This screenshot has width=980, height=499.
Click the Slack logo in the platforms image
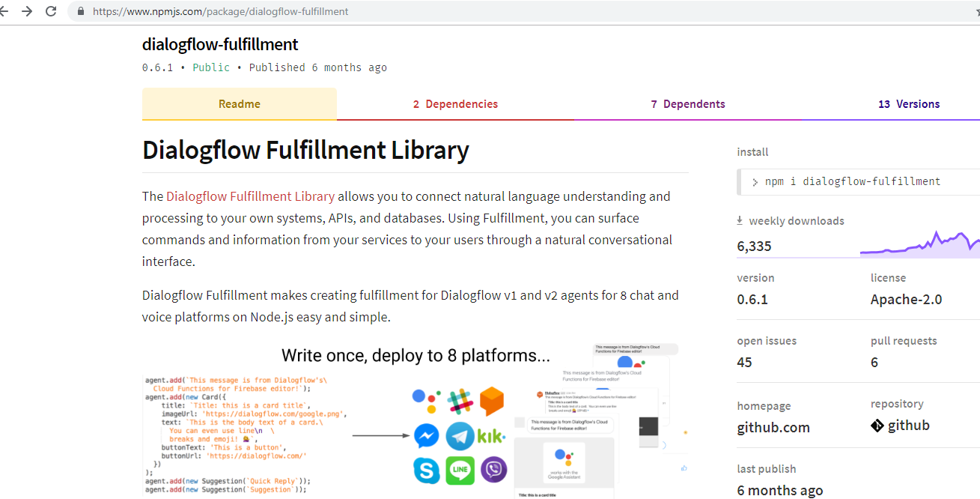460,401
